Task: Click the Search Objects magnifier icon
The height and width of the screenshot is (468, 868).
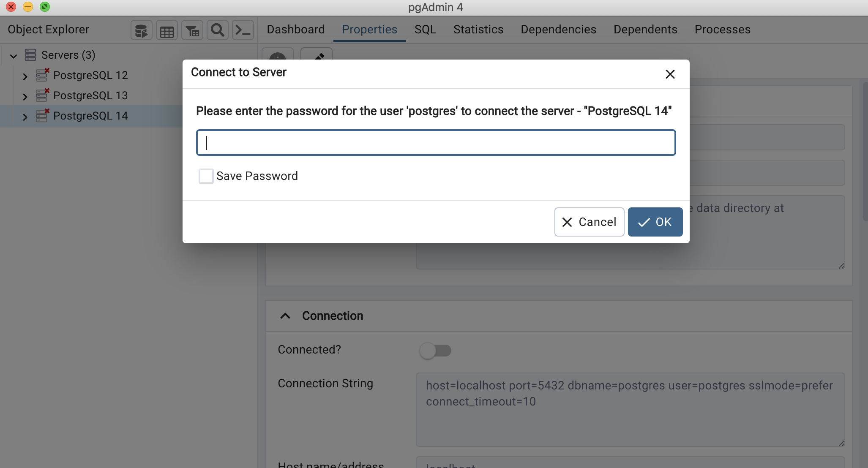Action: point(218,30)
